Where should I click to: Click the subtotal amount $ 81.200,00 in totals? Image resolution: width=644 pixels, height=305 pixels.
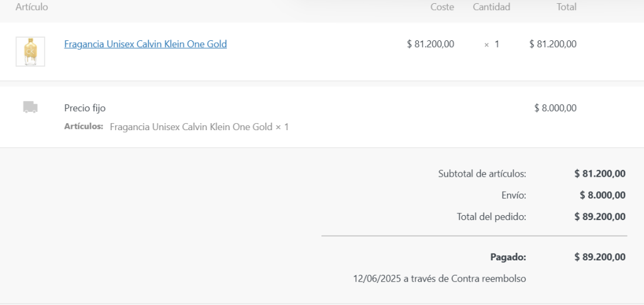point(599,174)
